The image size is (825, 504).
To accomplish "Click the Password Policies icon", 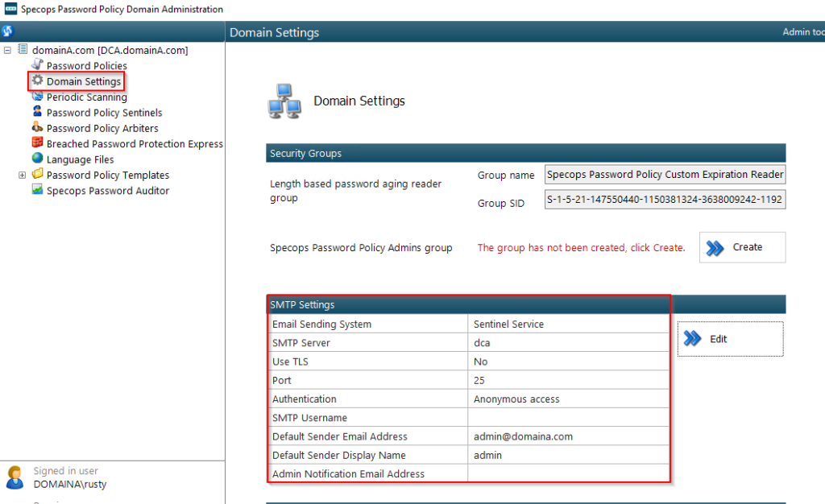I will (37, 64).
